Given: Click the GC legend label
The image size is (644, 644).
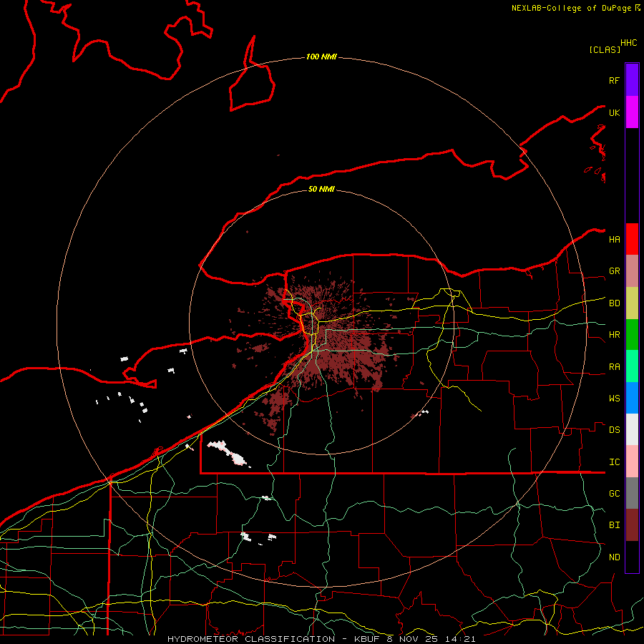Looking at the screenshot, I should [x=614, y=494].
